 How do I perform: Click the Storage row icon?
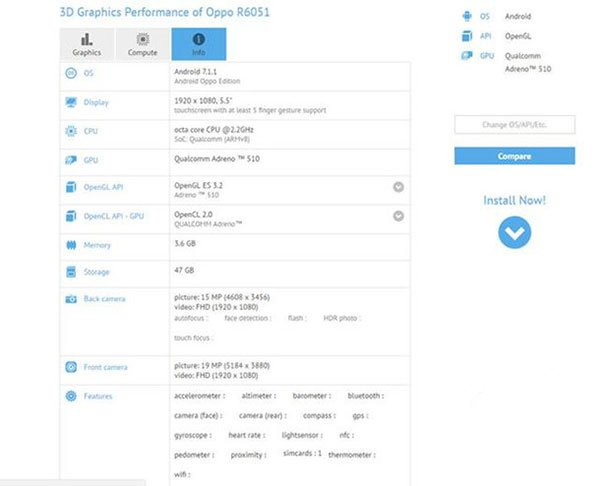(71, 270)
